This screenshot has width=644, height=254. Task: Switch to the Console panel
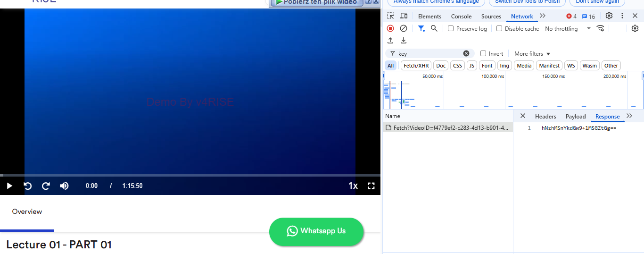pos(461,16)
